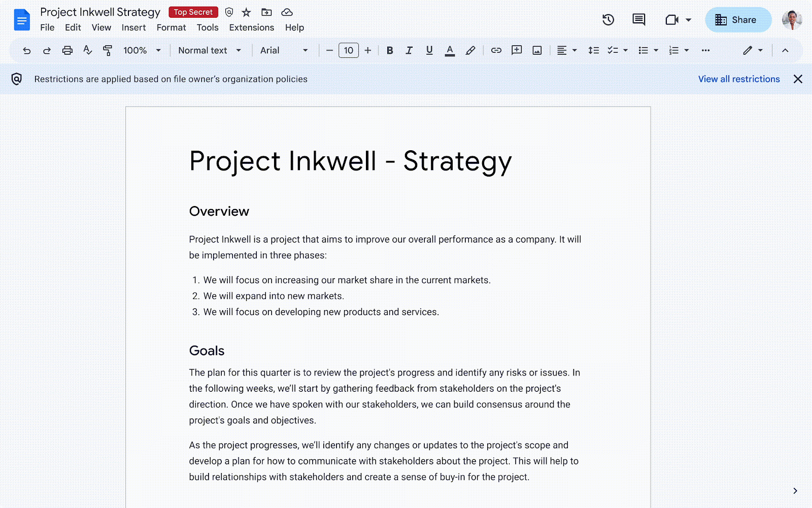Click the Insert image icon

pos(537,50)
